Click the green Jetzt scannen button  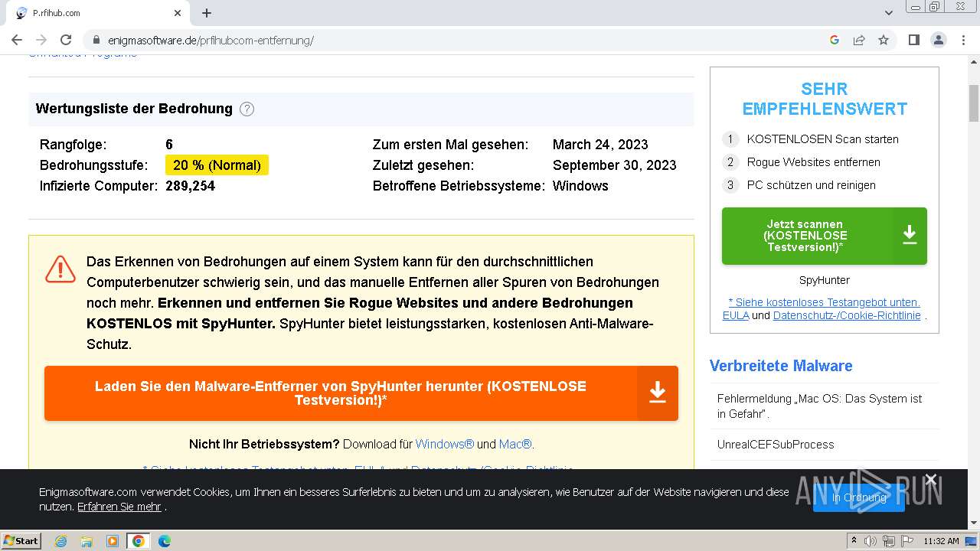(825, 236)
